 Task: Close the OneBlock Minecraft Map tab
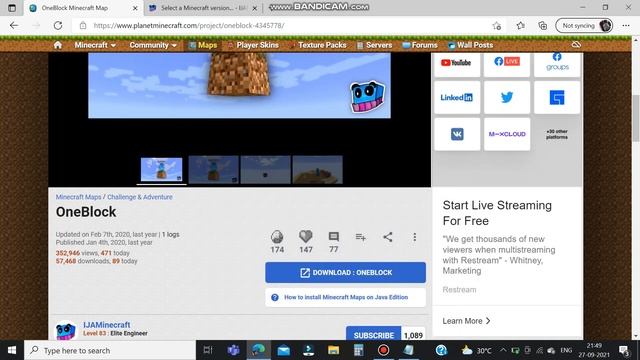coord(135,8)
